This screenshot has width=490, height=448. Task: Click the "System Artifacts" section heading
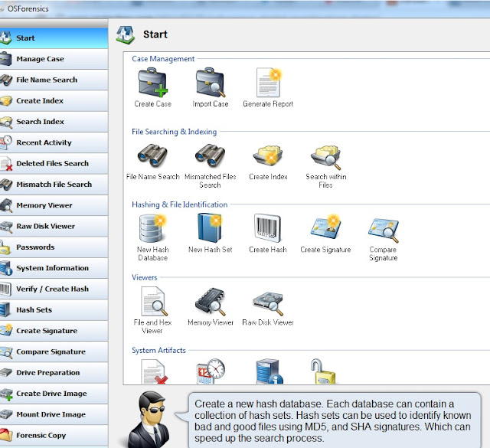(x=158, y=350)
